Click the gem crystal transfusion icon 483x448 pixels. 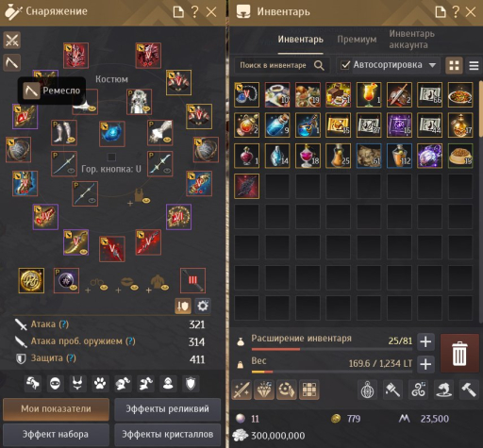263,390
